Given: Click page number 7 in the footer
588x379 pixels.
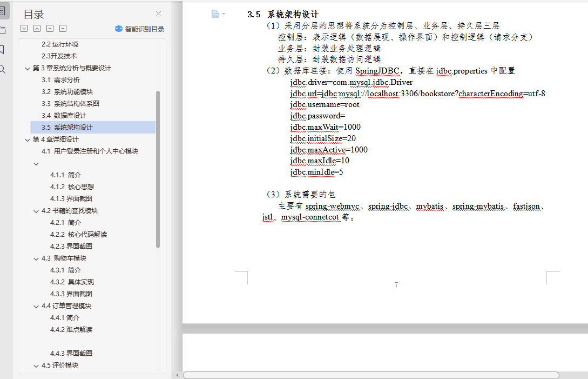Looking at the screenshot, I should [x=396, y=285].
